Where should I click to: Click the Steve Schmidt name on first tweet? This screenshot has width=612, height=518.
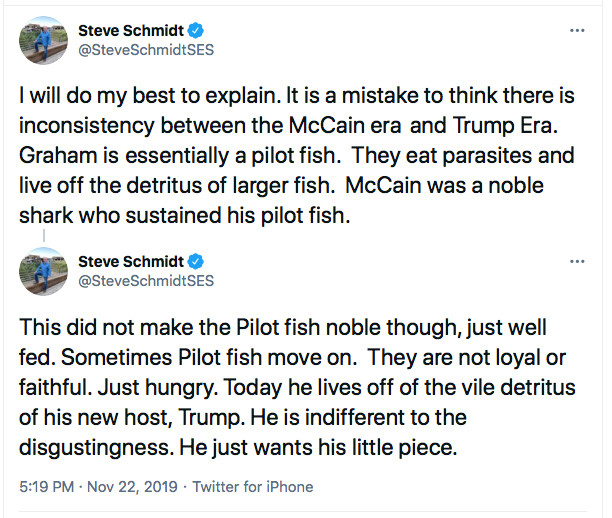[x=131, y=30]
